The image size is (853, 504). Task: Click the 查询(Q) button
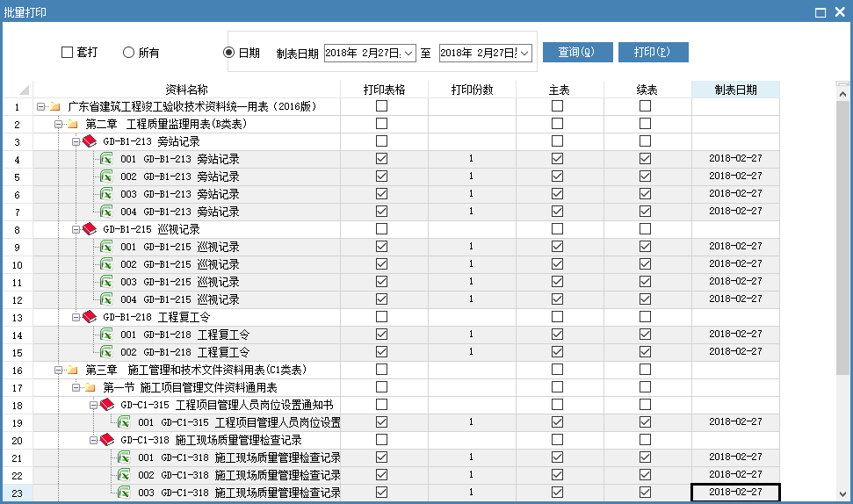tap(578, 52)
